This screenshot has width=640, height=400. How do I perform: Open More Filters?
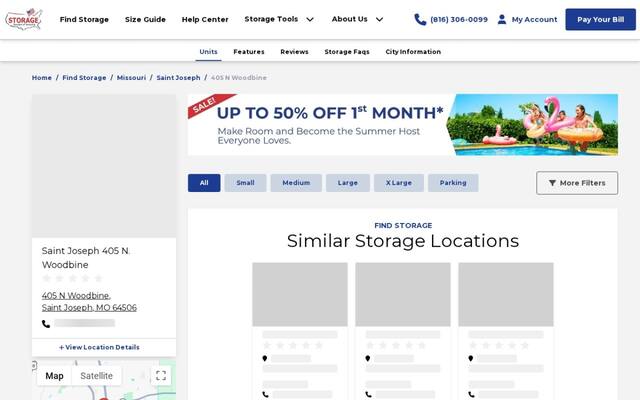(577, 183)
